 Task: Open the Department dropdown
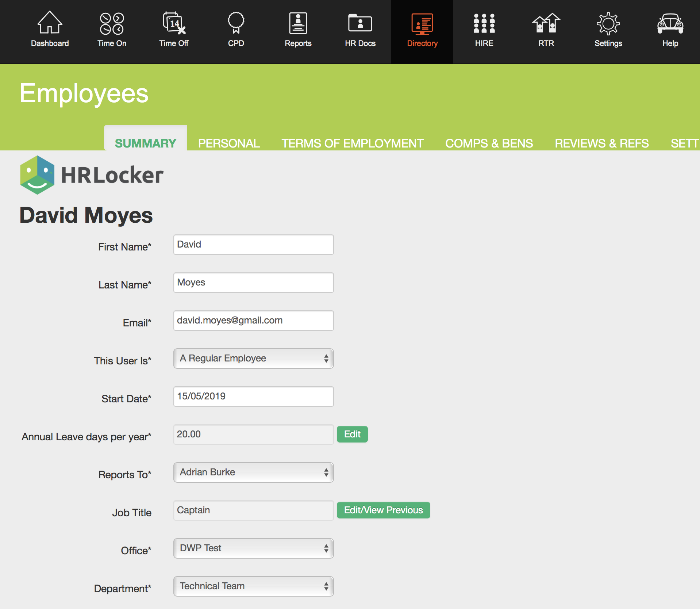click(x=253, y=586)
